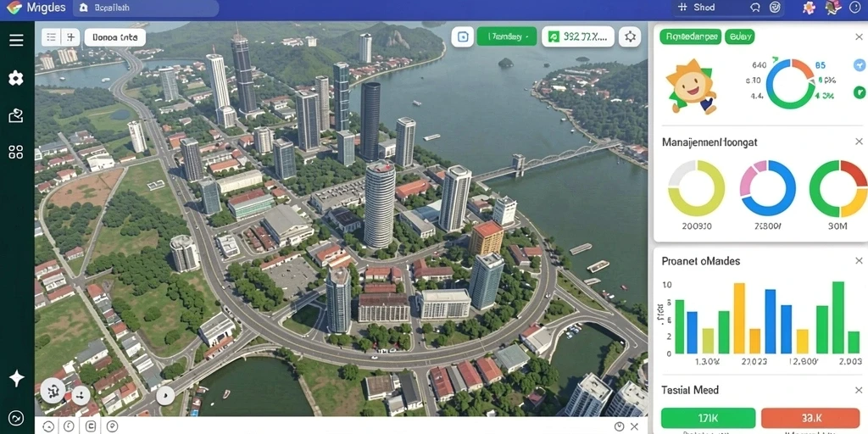This screenshot has width=868, height=434.
Task: Open the four-squares apps grid icon
Action: coord(16,153)
